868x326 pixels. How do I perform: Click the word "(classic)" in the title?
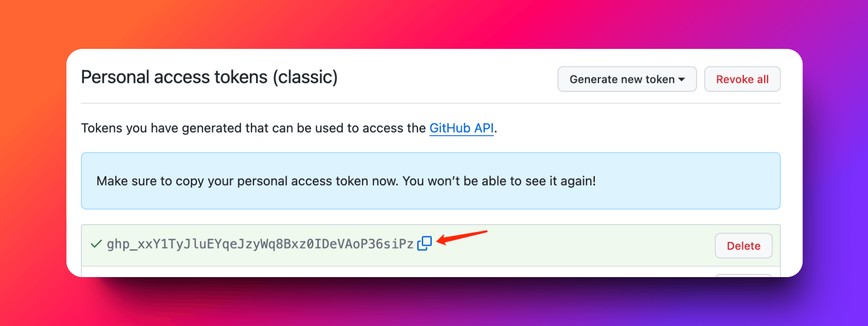pyautogui.click(x=305, y=77)
